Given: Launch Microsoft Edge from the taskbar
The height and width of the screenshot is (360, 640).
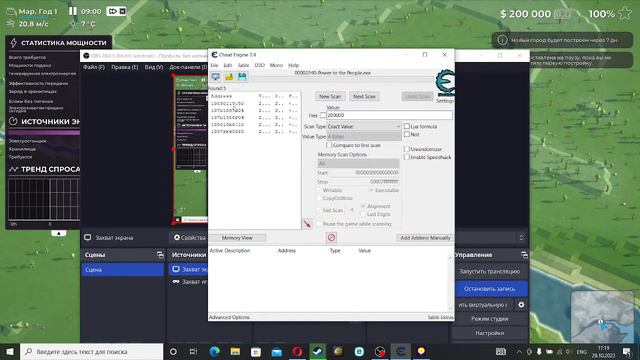Looking at the screenshot, I should pyautogui.click(x=214, y=351).
